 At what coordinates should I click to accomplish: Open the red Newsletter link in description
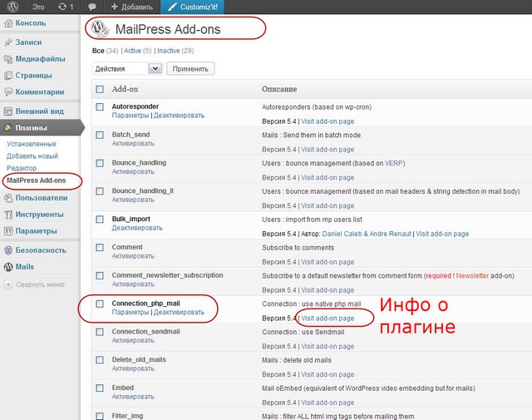[x=472, y=276]
